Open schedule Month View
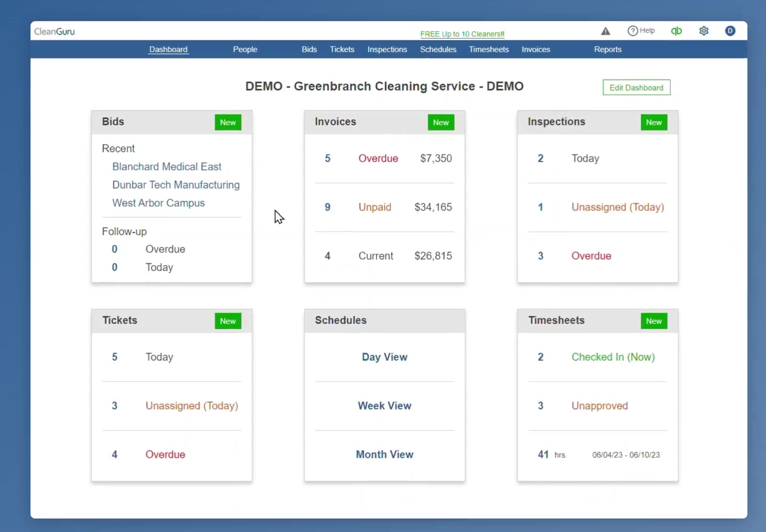Image resolution: width=766 pixels, height=532 pixels. coord(384,454)
